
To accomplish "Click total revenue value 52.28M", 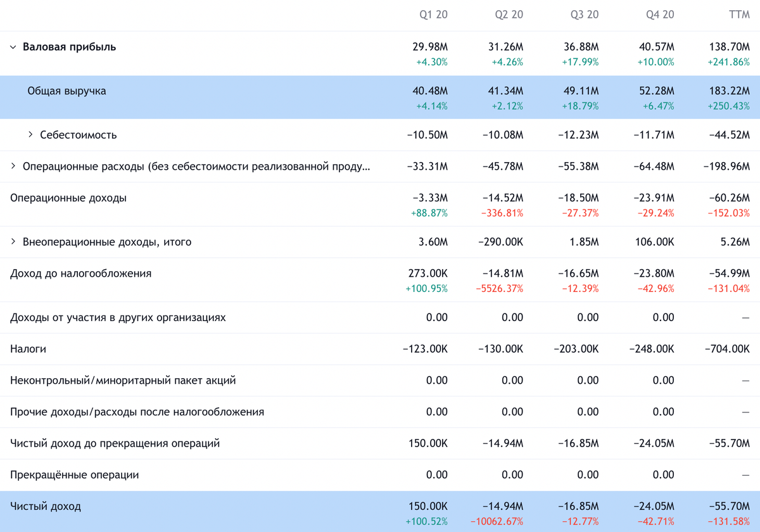I will [x=657, y=91].
